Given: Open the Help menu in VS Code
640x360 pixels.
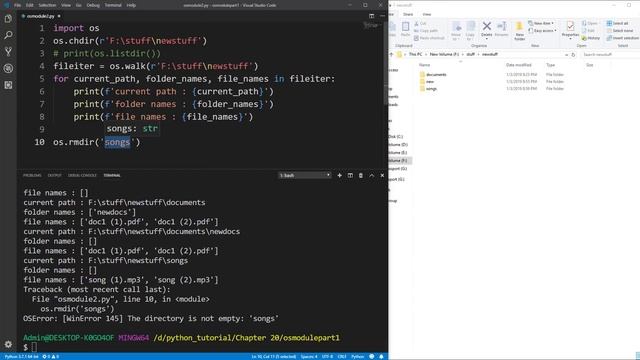Looking at the screenshot, I should 131,5.
